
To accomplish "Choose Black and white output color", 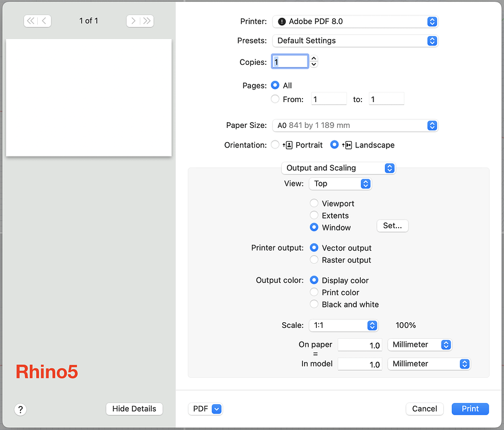I will [x=314, y=304].
